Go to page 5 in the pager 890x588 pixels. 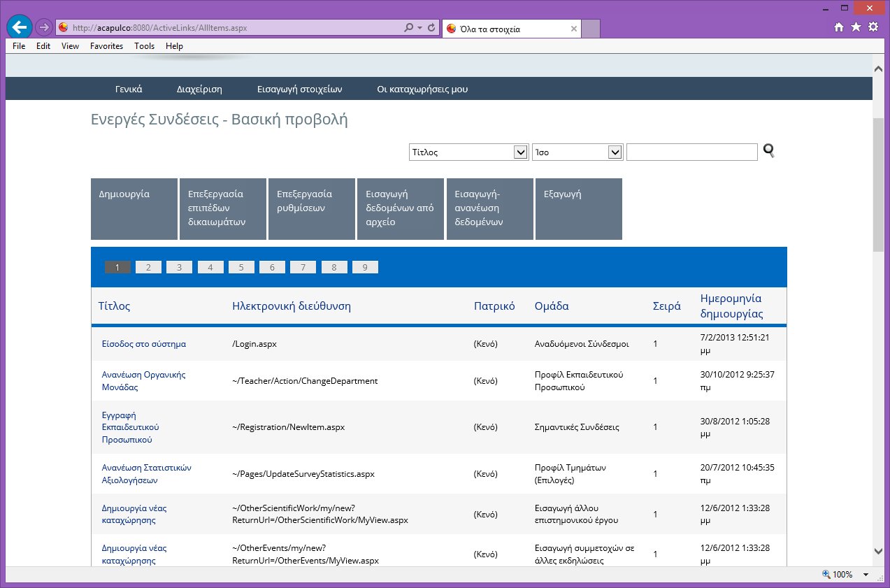241,267
